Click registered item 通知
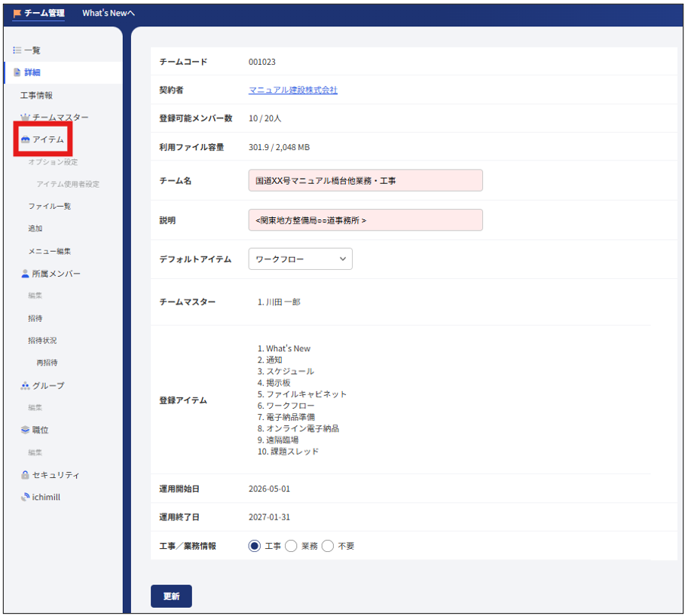685x616 pixels. [x=274, y=360]
